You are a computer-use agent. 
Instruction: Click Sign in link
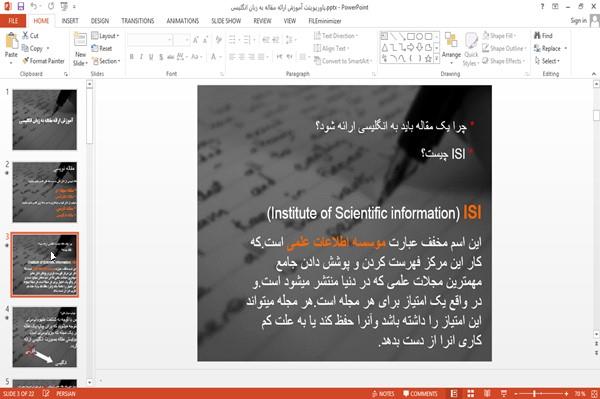578,21
